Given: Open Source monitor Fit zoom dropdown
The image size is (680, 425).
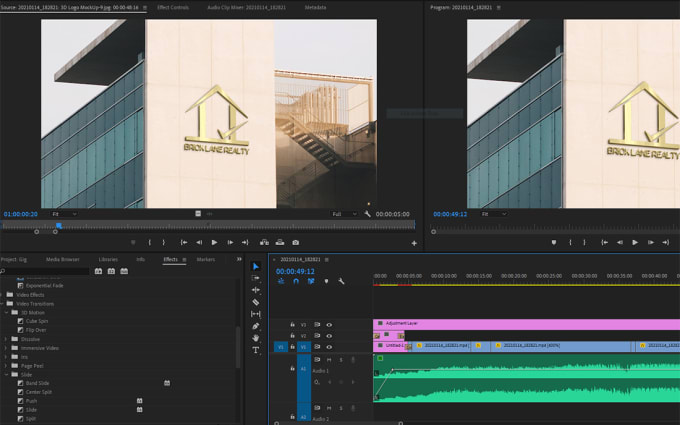Looking at the screenshot, I should pos(65,214).
